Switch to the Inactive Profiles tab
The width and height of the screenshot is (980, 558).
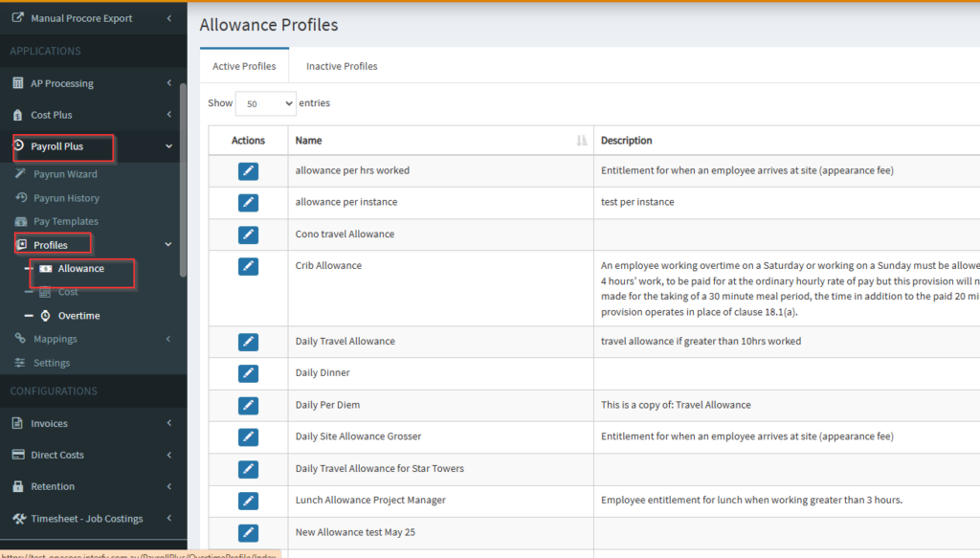[342, 67]
